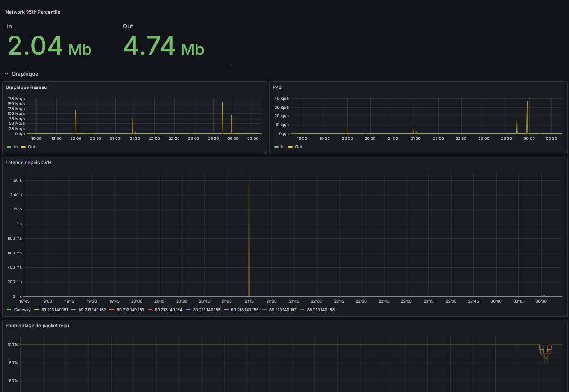Toggle series 89.213.149.152 in latency legend
This screenshot has width=569, height=392.
point(92,310)
